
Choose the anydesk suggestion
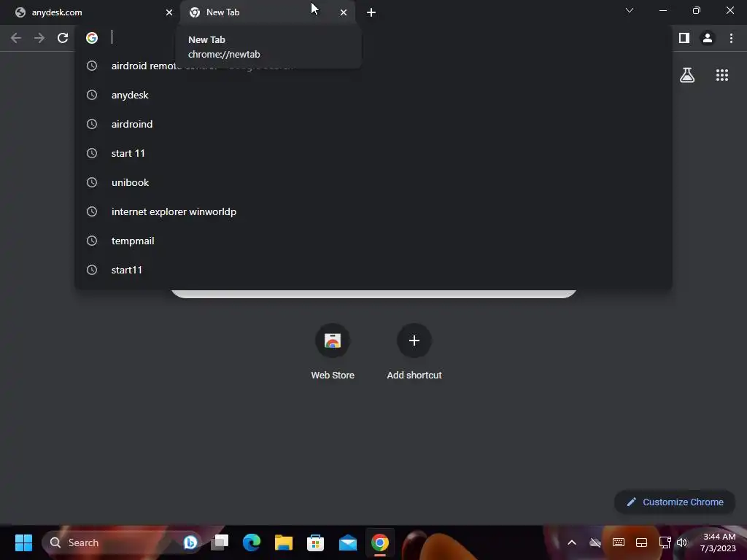(x=373, y=95)
